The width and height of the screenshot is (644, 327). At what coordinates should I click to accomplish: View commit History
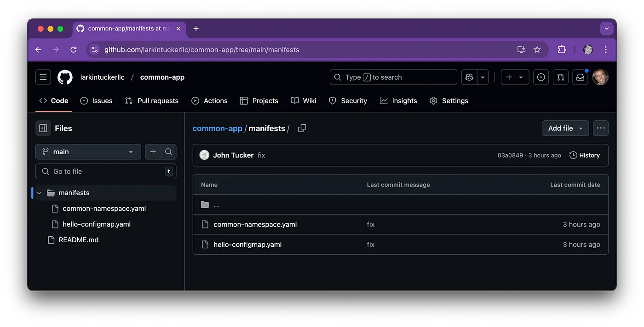(584, 155)
